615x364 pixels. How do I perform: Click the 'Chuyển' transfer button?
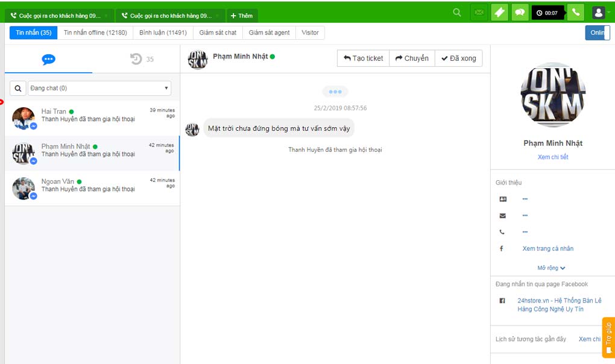(x=412, y=58)
